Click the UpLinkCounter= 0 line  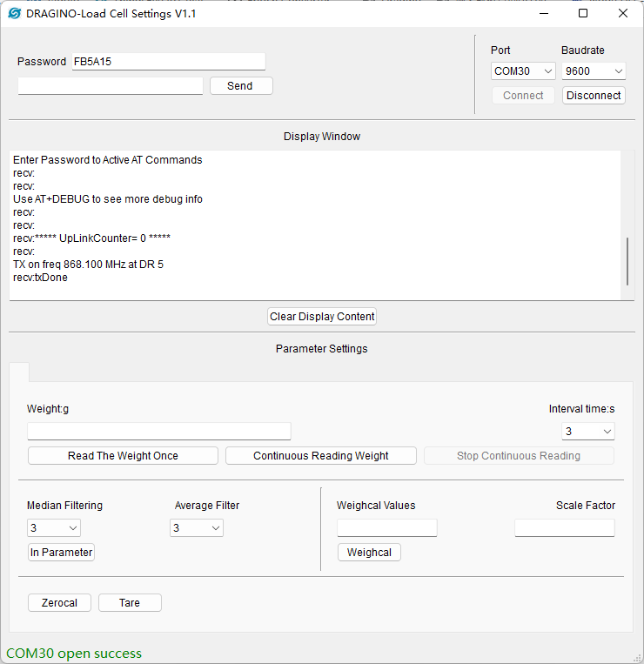coord(91,238)
